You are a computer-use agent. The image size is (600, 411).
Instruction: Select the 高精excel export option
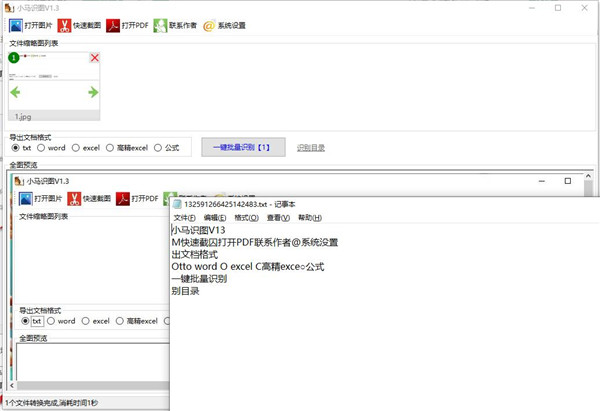109,148
